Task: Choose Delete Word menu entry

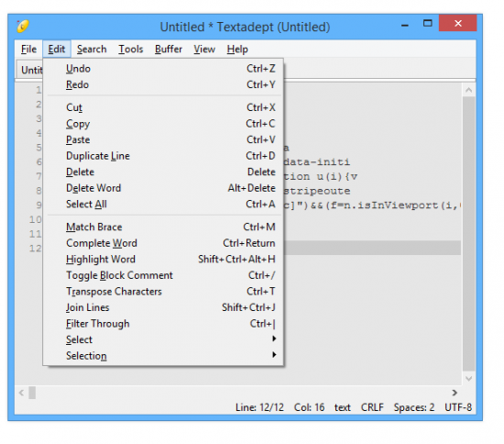Action: 163,188
